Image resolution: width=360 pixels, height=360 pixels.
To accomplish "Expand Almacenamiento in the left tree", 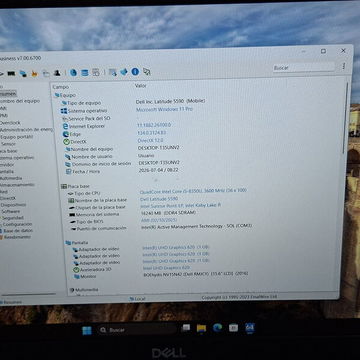I will pyautogui.click(x=17, y=184).
